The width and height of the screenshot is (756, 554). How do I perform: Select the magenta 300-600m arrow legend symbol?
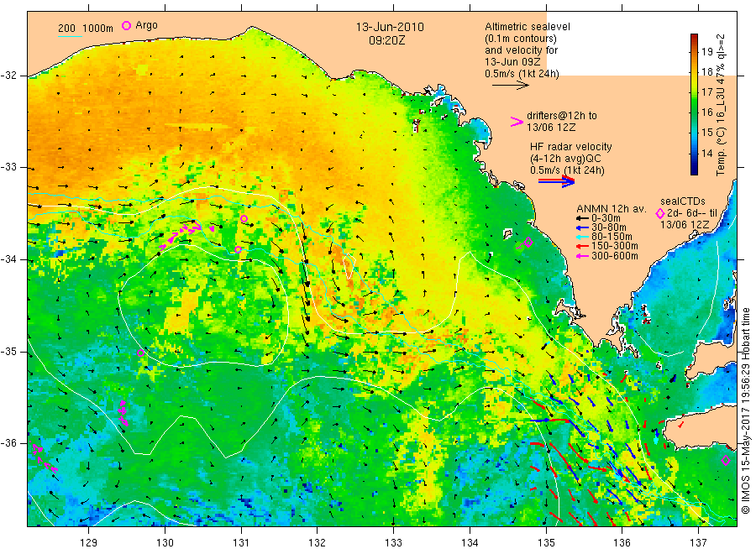click(x=582, y=256)
